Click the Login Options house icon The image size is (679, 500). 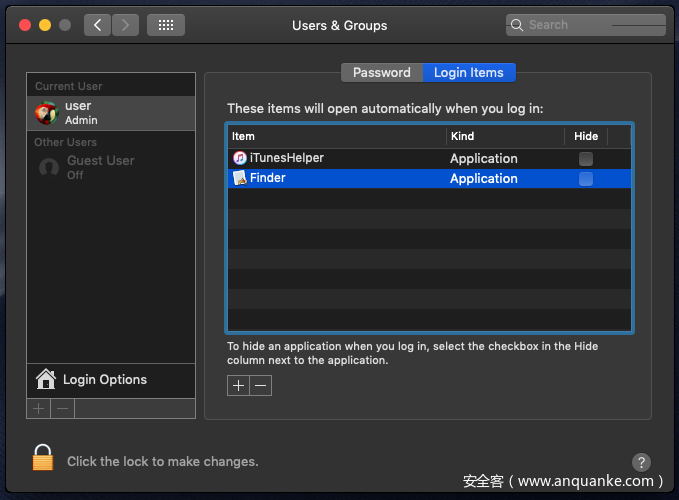[x=45, y=379]
